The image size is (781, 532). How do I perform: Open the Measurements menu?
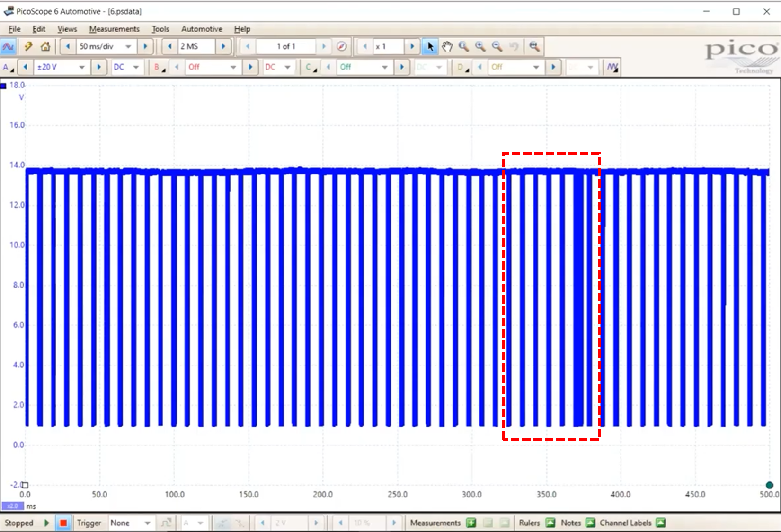pos(114,29)
